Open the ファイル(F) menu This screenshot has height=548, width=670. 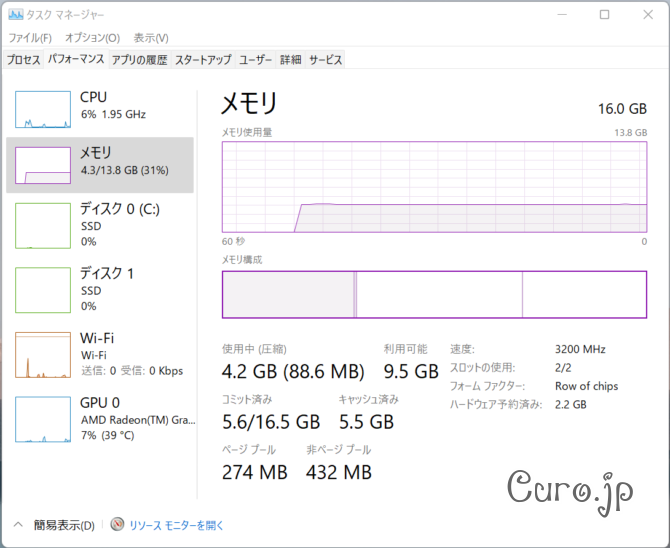click(x=29, y=38)
